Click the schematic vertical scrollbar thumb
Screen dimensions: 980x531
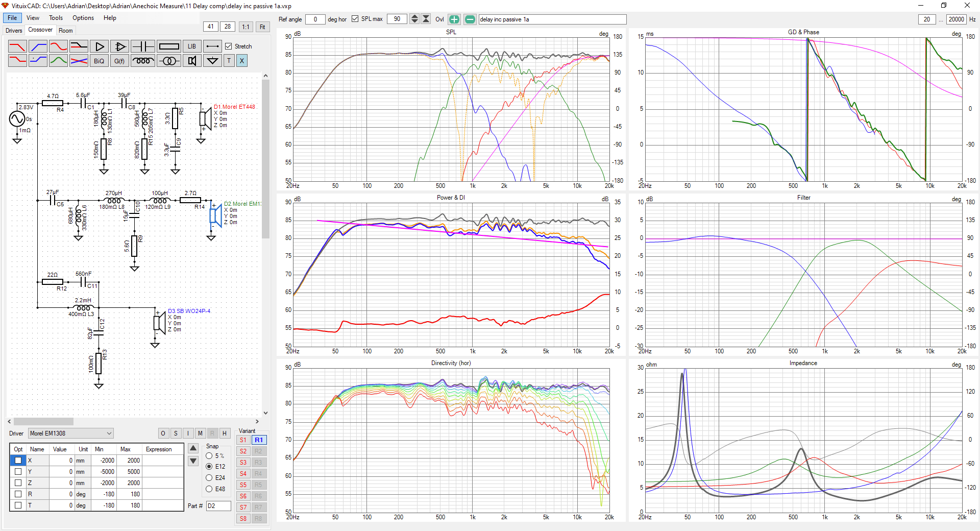(x=265, y=159)
